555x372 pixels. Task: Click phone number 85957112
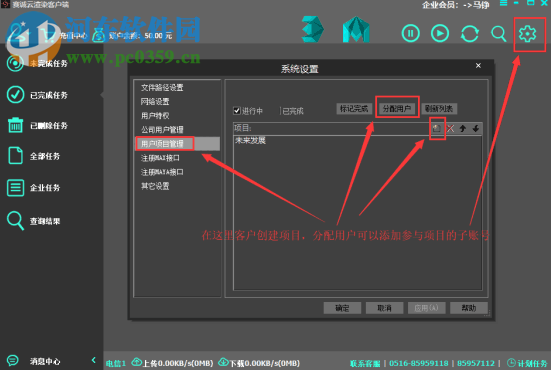click(475, 363)
